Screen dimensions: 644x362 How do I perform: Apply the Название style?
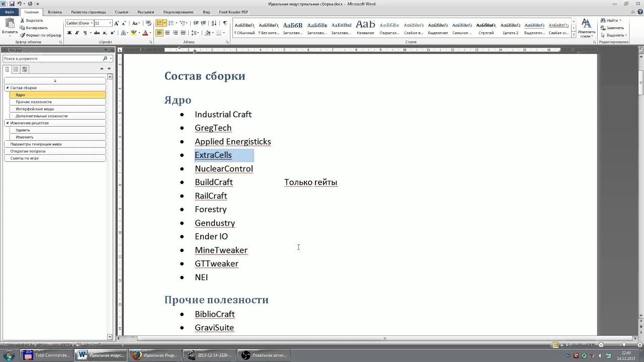pyautogui.click(x=365, y=28)
